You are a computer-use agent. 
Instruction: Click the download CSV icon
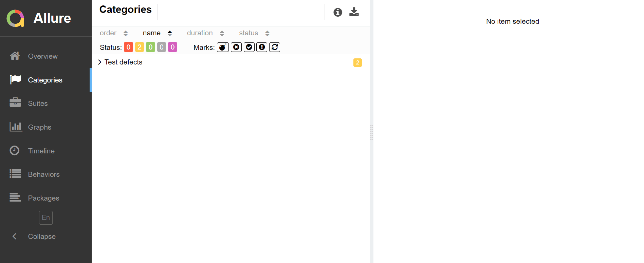354,12
